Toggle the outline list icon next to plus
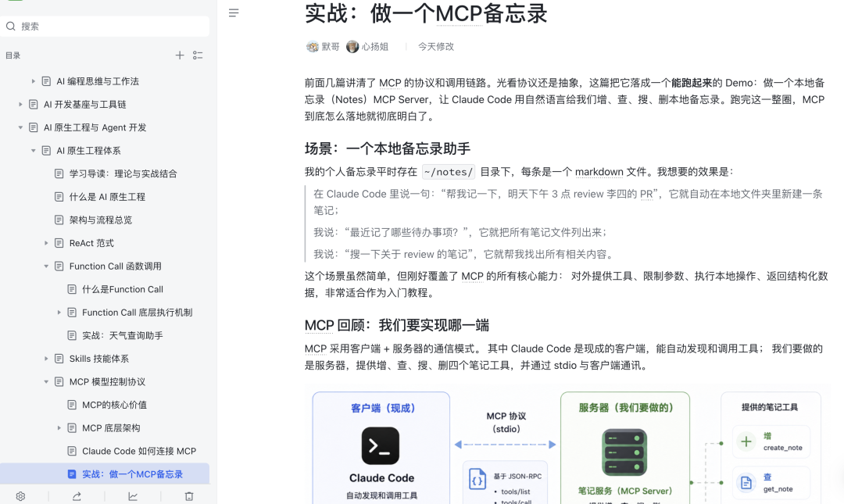This screenshot has height=504, width=844. pos(198,55)
